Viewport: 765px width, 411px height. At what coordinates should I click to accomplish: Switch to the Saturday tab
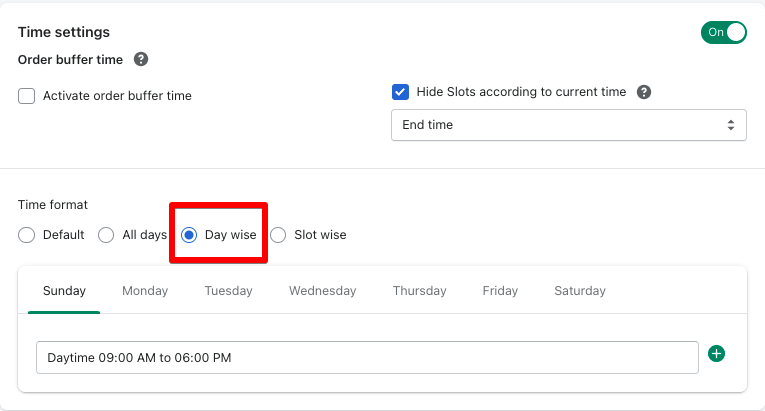[x=580, y=291]
